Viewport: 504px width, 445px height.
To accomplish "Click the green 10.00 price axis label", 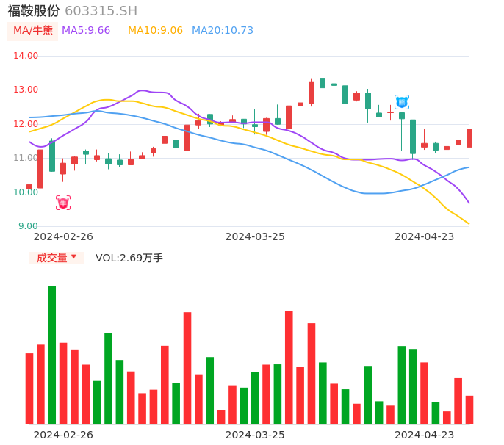I will tap(26, 192).
